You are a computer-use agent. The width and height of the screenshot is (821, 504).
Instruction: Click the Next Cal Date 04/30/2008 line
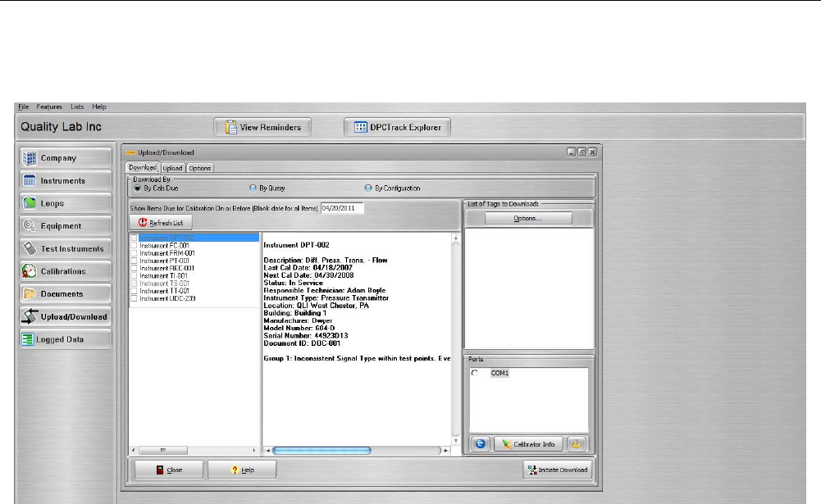pos(308,275)
